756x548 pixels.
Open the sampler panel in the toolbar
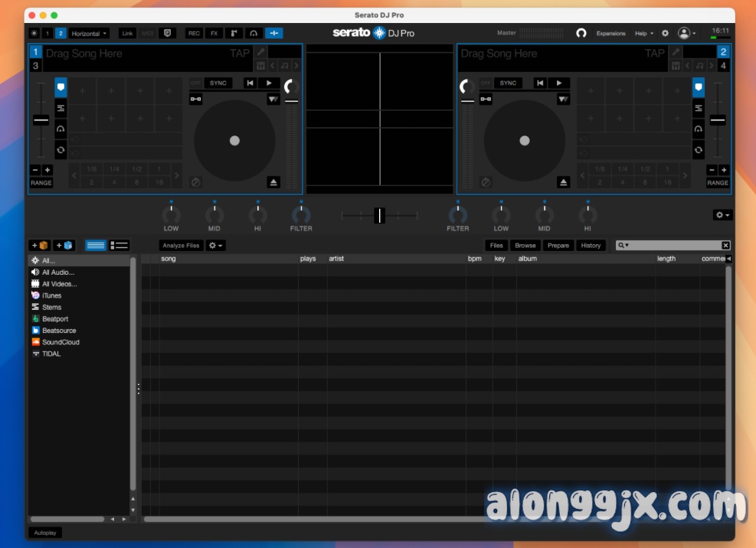click(234, 33)
